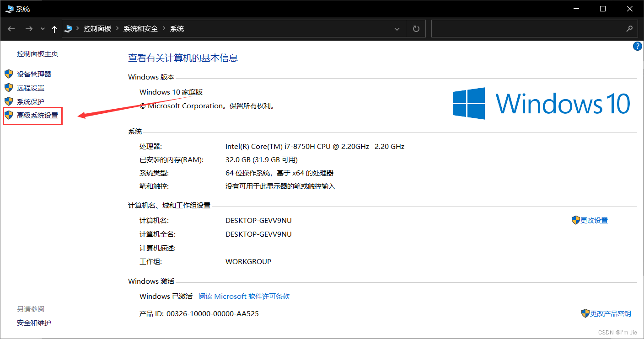Viewport: 644px width, 339px height.
Task: Click the WORKGROUP value
Action: [x=248, y=261]
